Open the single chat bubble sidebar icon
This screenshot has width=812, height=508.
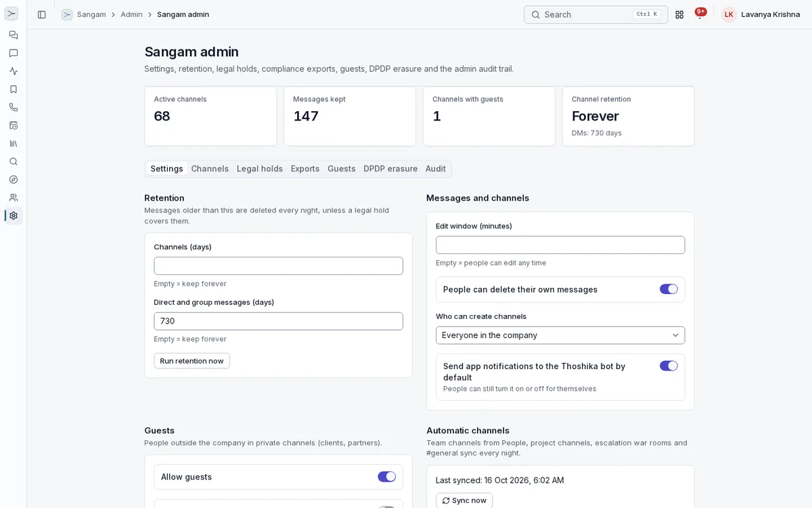click(14, 53)
